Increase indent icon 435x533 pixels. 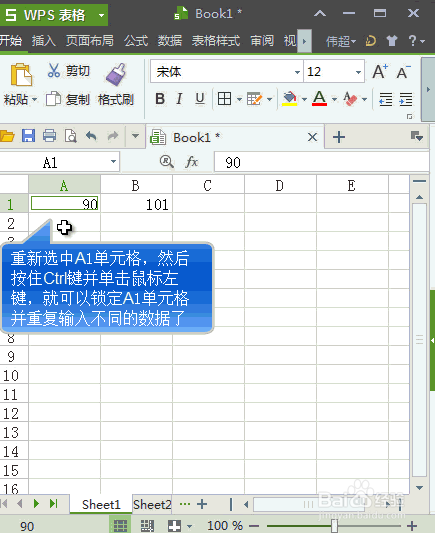406,99
